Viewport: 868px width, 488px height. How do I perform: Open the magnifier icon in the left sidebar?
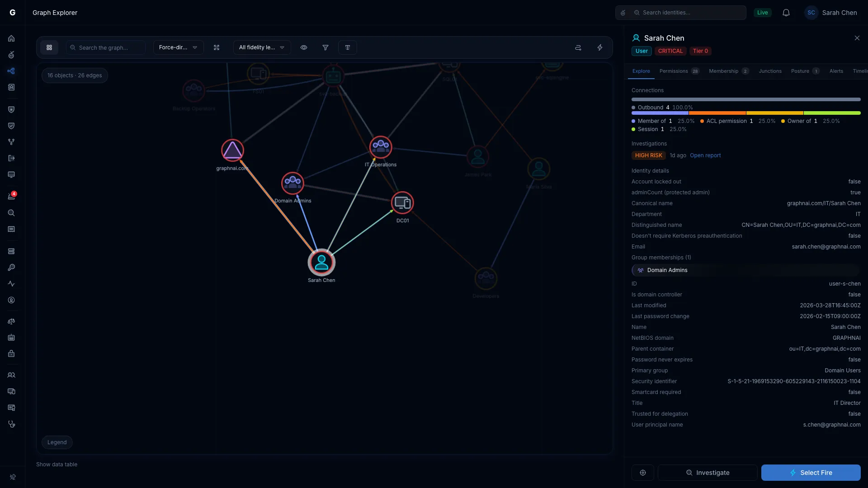click(11, 213)
